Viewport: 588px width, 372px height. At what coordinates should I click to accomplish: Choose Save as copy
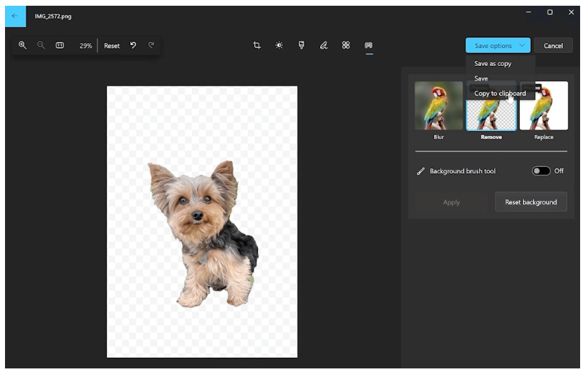(493, 64)
